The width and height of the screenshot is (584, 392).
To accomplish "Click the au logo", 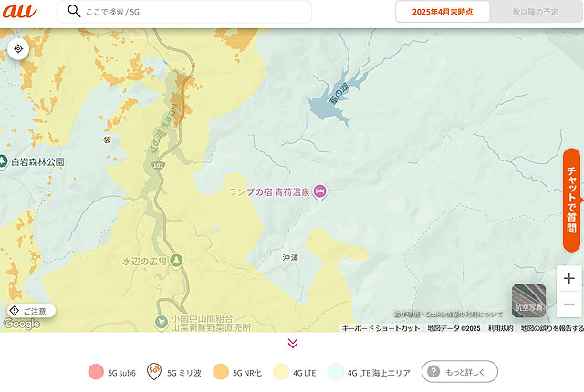I will click(x=20, y=12).
